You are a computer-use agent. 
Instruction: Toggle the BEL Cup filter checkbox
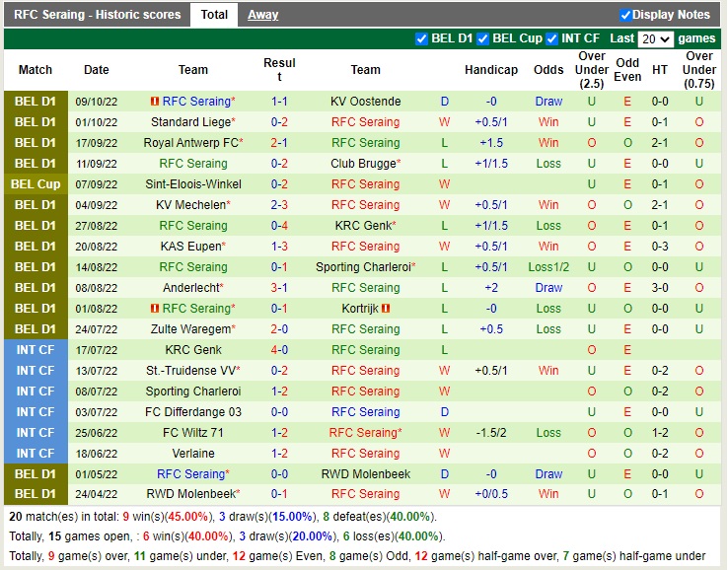tap(482, 38)
